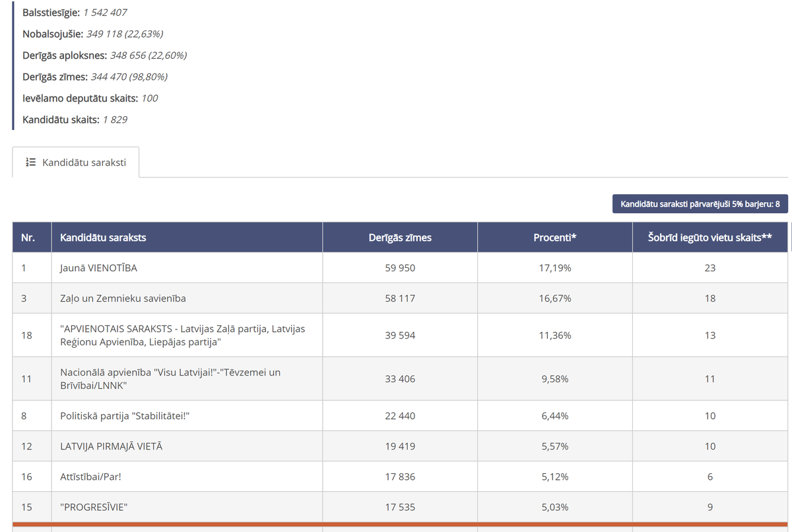This screenshot has width=792, height=532.
Task: Open LATVIJA PIRMAJĀ VIETĀ entry
Action: pos(111,446)
